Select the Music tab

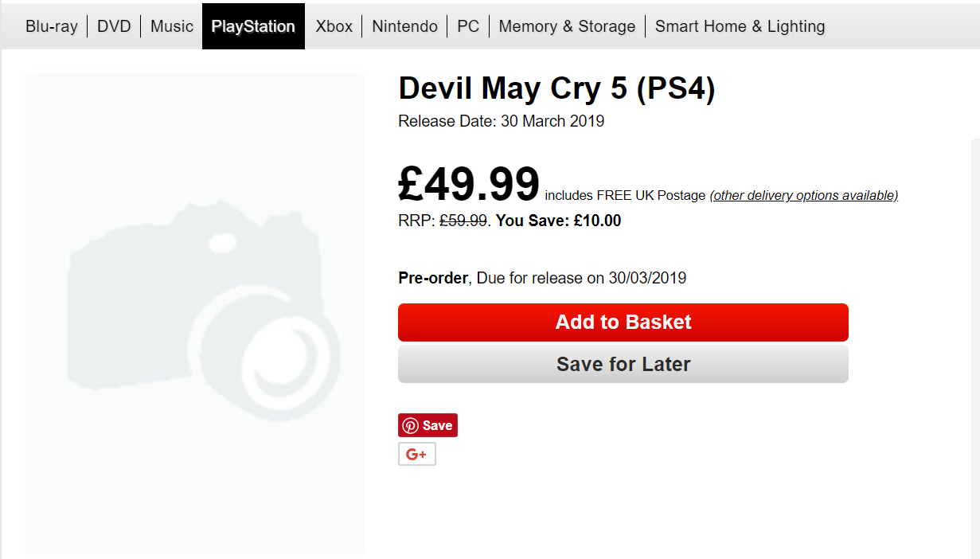pos(172,26)
